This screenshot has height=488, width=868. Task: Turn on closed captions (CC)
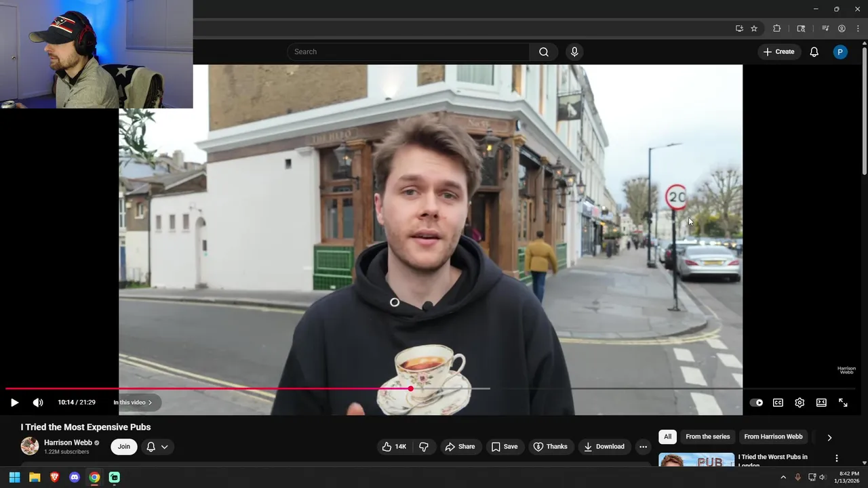778,403
